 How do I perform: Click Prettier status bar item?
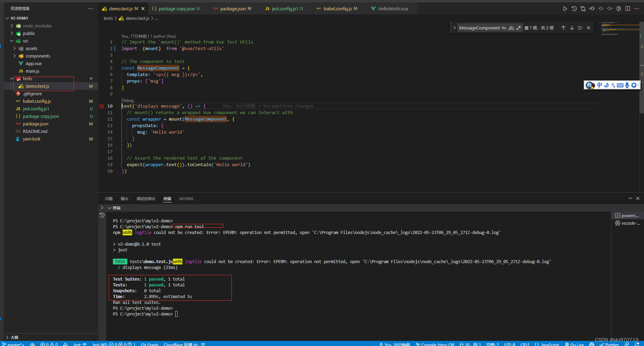point(609,344)
